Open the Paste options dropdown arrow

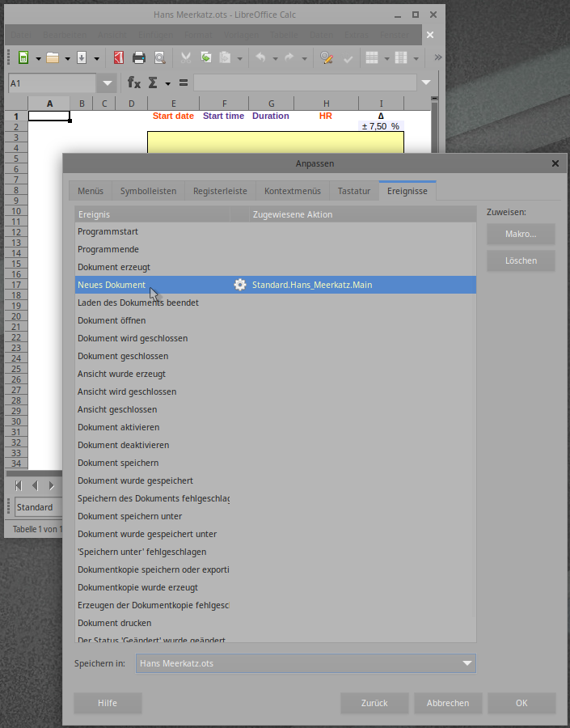[239, 58]
